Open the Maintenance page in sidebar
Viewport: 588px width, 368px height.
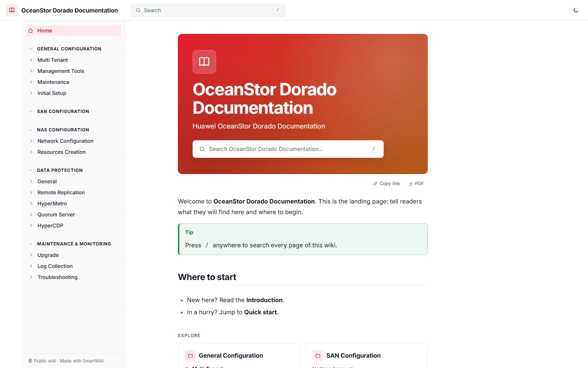coord(53,82)
